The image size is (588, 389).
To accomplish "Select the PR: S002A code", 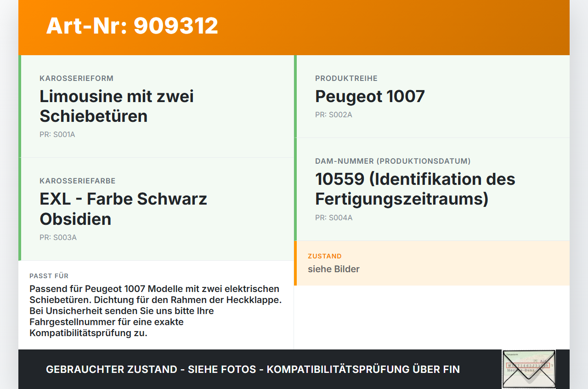I will pyautogui.click(x=334, y=114).
